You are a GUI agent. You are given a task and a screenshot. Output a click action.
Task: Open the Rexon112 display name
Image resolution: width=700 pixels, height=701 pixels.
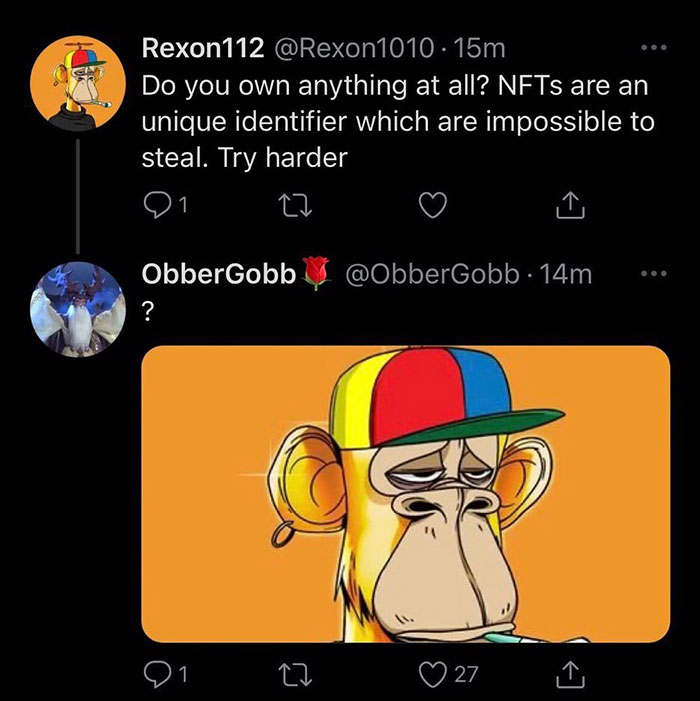click(203, 48)
